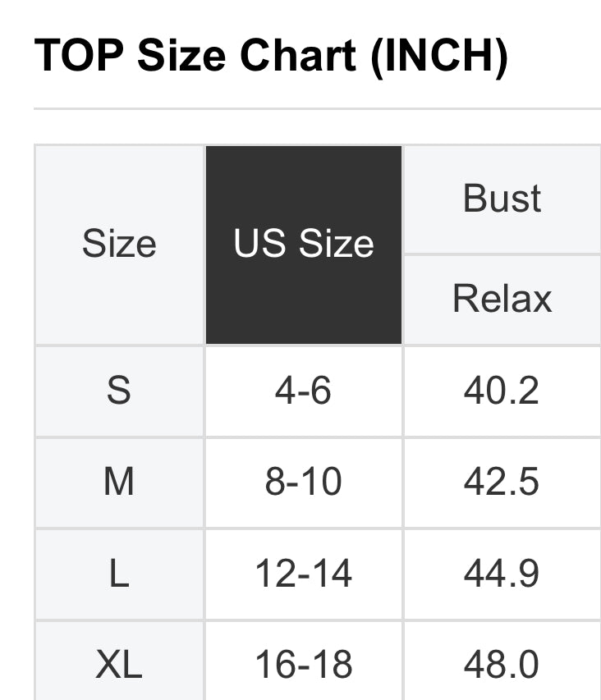Screen dimensions: 601x700
Task: Click the Bust column header
Action: [502, 199]
